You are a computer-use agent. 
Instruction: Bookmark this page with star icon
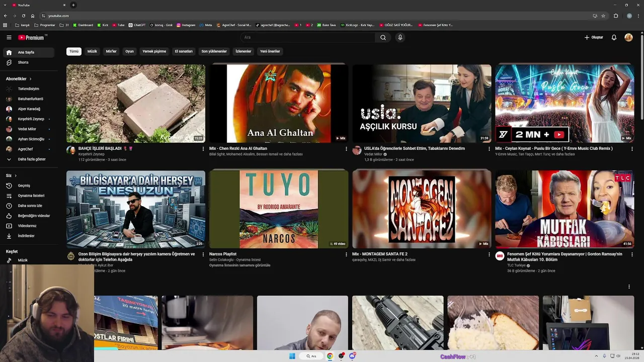pos(603,16)
